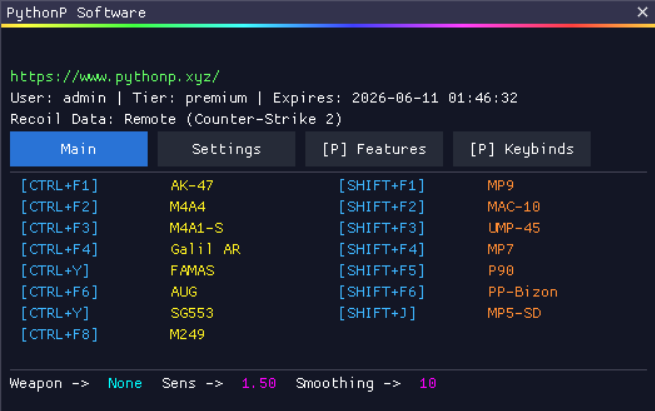Click the User: admin status text
Image resolution: width=655 pixels, height=411 pixels.
point(58,98)
